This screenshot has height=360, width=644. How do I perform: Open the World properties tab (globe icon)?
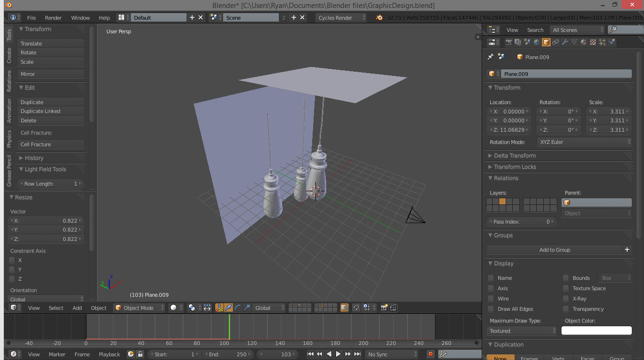[537, 42]
